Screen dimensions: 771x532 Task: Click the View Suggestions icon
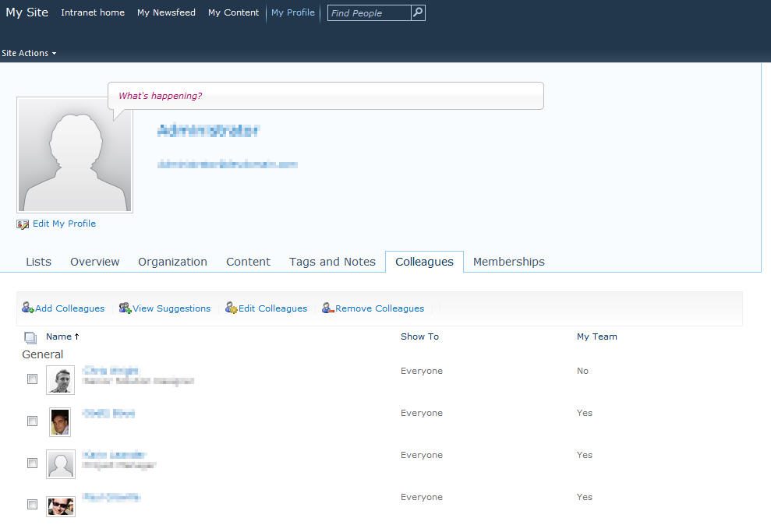(125, 308)
